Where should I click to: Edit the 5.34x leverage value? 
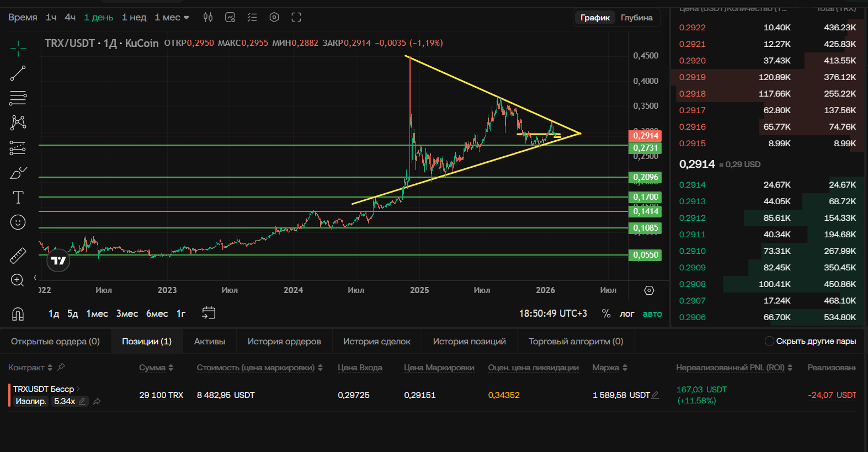point(82,401)
